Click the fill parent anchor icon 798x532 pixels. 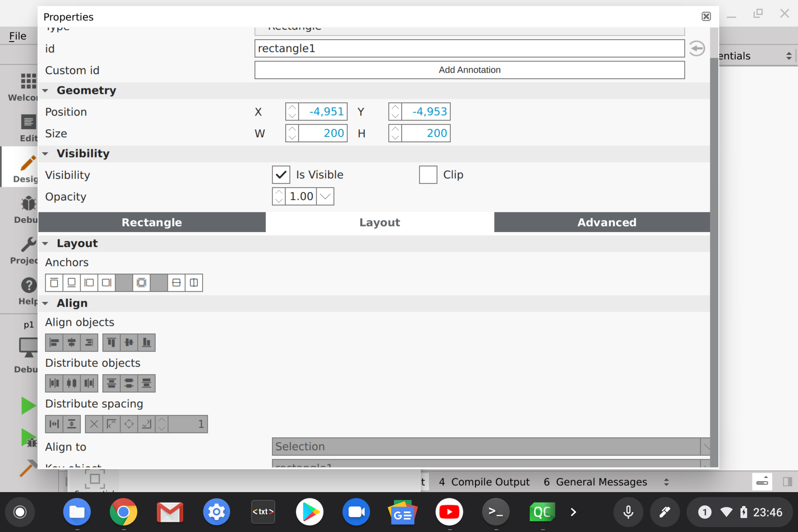142,283
